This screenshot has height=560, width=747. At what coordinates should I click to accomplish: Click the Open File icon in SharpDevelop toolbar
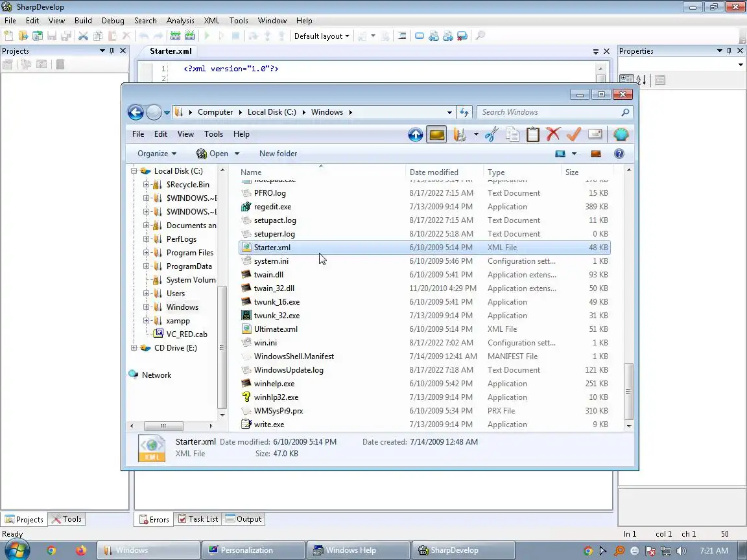[23, 36]
